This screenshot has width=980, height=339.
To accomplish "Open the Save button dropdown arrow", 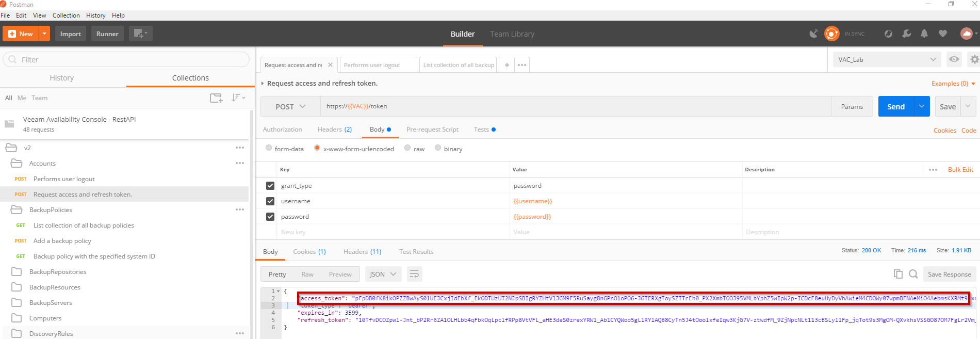I will 968,106.
